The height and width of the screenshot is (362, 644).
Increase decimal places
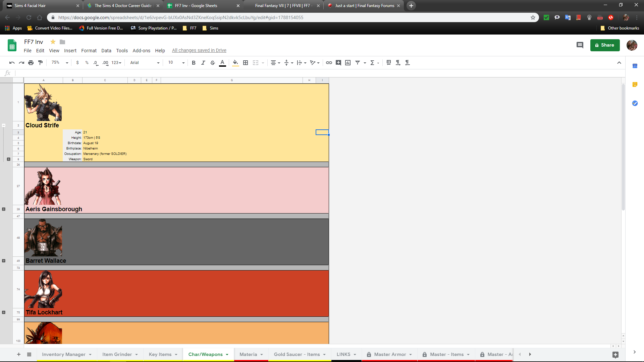tap(106, 63)
